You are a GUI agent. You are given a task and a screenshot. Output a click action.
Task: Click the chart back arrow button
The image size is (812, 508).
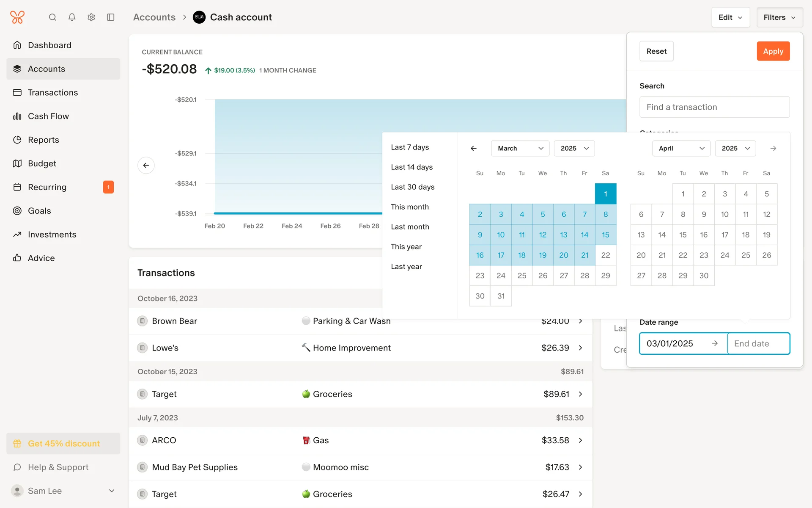pos(146,165)
